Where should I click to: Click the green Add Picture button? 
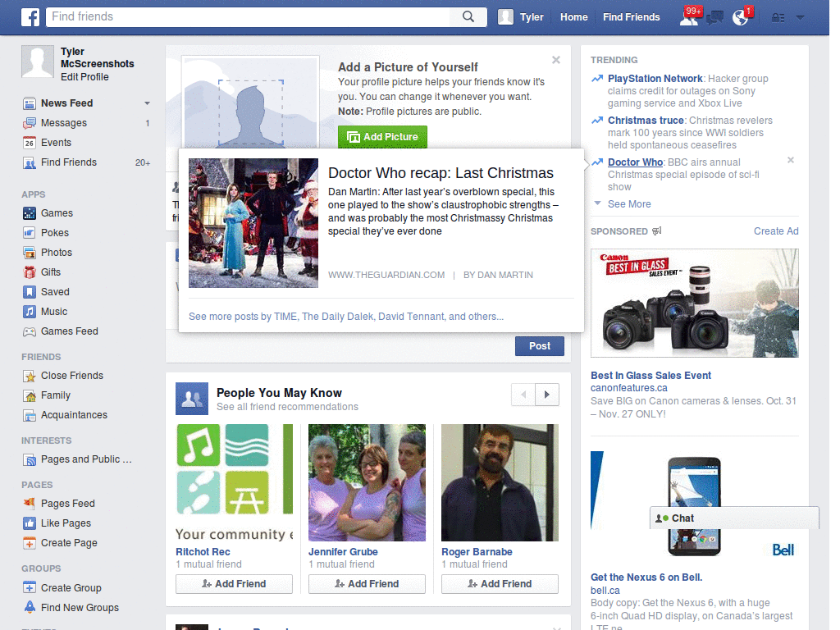(382, 137)
